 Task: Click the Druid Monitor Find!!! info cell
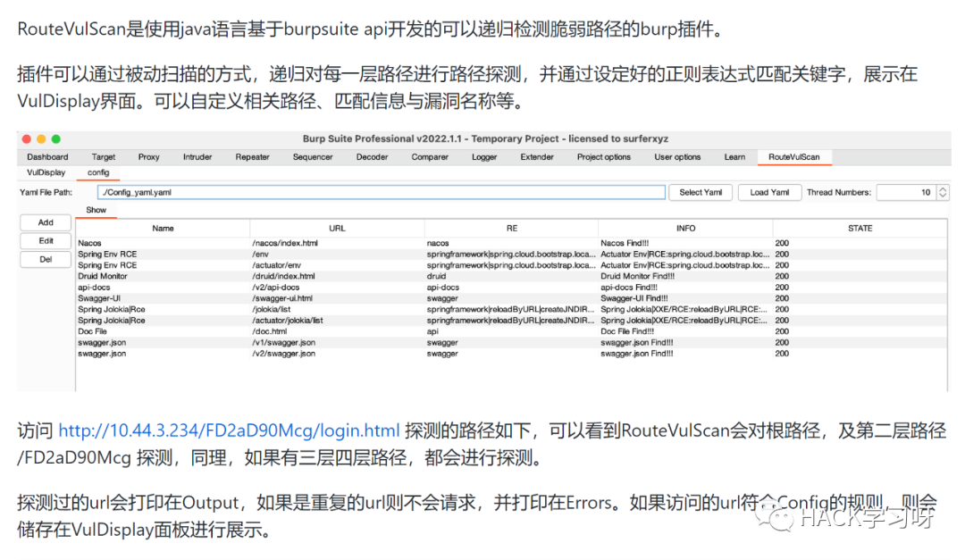tap(685, 276)
